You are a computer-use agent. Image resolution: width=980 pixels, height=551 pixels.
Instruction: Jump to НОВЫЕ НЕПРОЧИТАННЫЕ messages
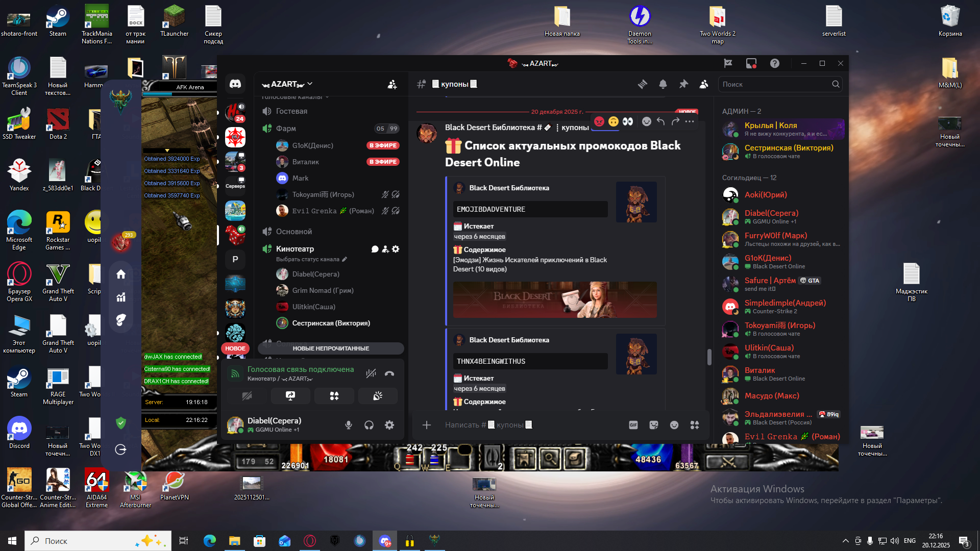pos(331,348)
